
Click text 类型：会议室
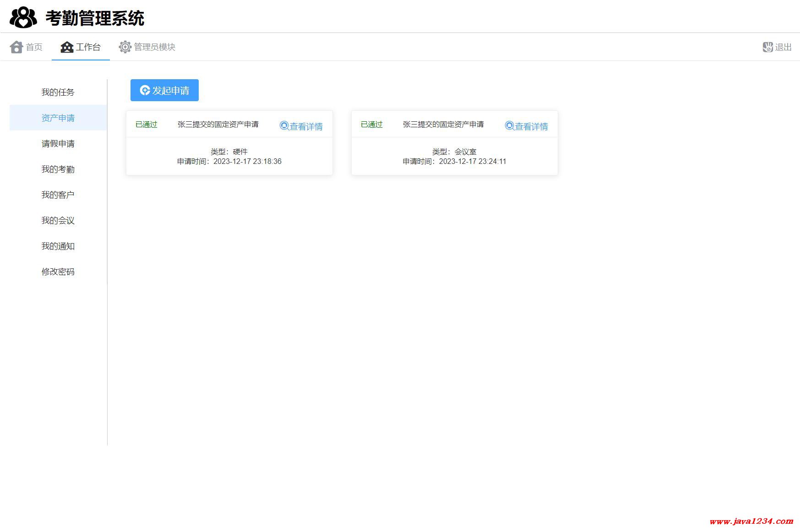pos(454,152)
